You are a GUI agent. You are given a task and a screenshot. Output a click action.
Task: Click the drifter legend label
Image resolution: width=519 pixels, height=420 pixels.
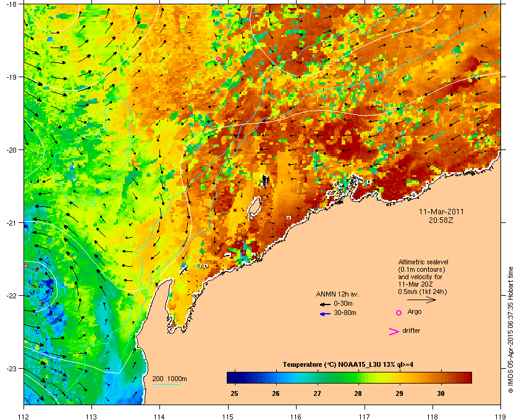411,330
